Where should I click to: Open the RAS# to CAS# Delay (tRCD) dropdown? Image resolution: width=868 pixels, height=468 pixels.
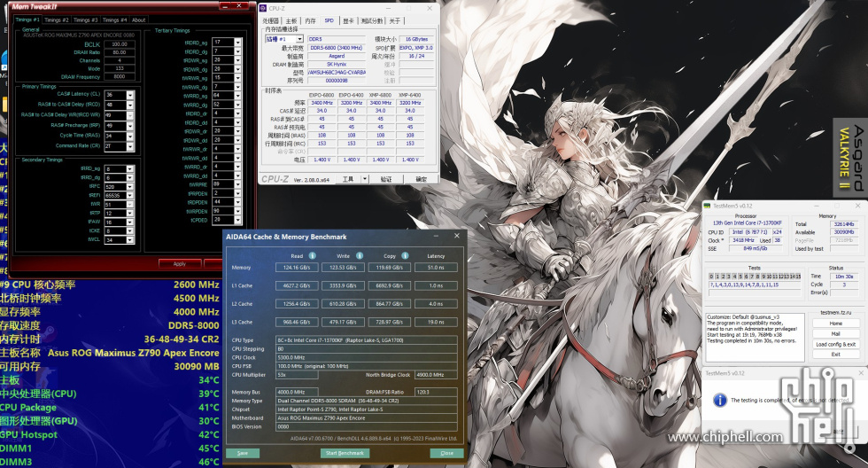coord(130,105)
